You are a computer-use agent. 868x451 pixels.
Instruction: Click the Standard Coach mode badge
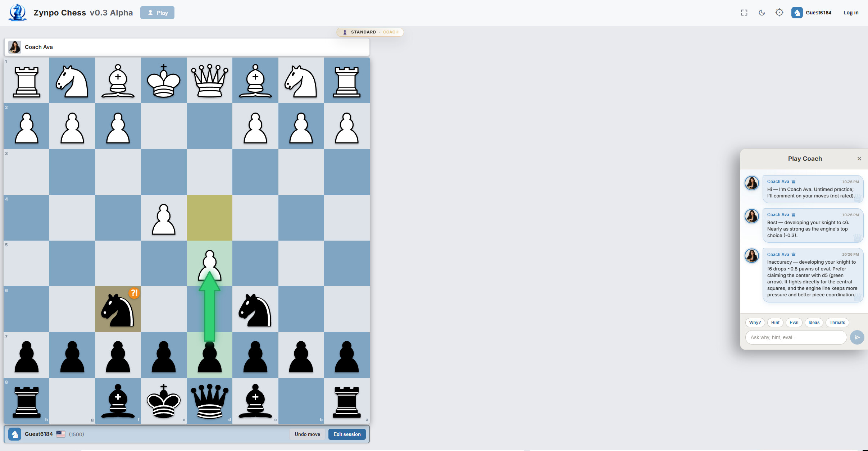pos(370,32)
